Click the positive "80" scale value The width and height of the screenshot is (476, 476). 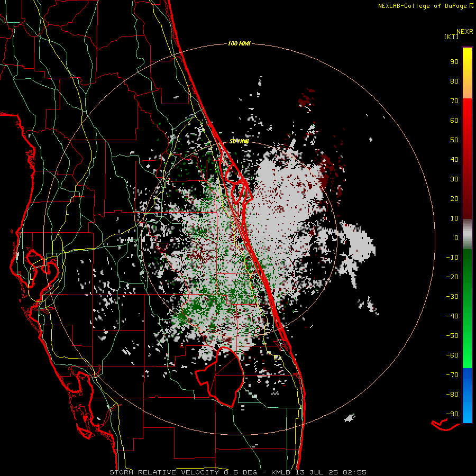pyautogui.click(x=454, y=81)
